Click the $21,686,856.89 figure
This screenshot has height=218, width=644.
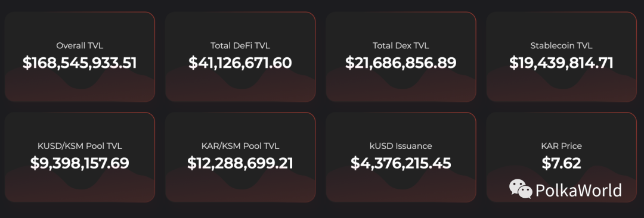tap(401, 63)
